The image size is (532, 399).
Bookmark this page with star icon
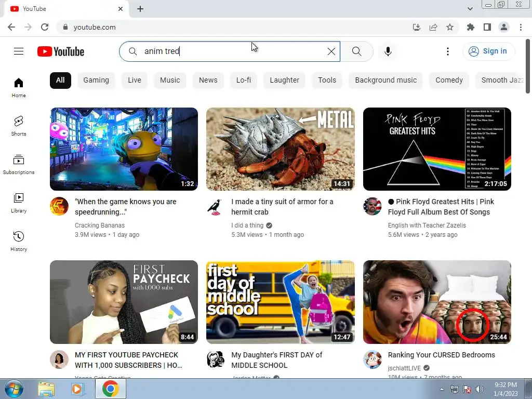click(450, 27)
